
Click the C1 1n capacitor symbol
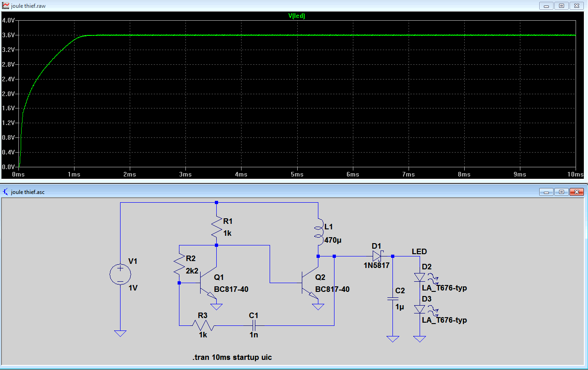pos(254,325)
